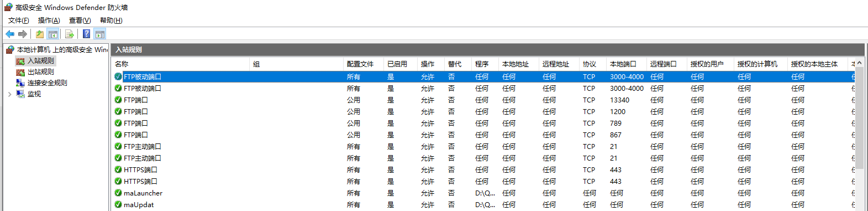Click green check icon of maUpdat rule
Screen dimensions: 868x211
tap(118, 204)
